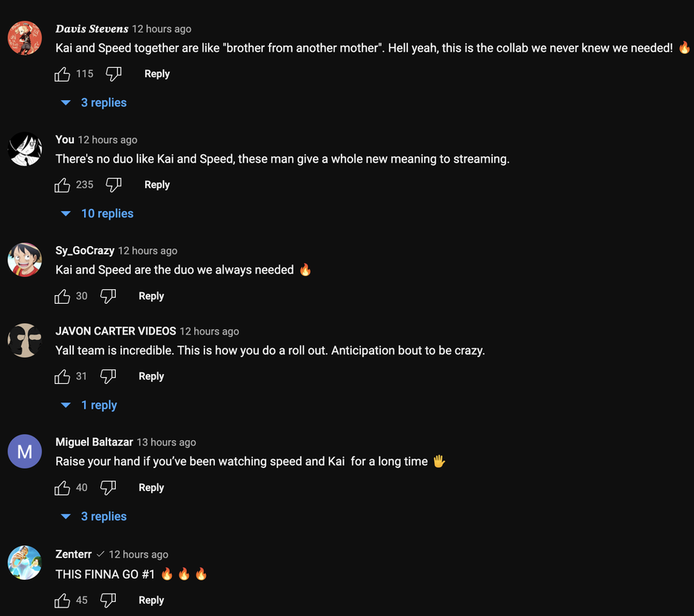Like Miguel Baltazar's raise your hand comment
The image size is (694, 616).
pyautogui.click(x=62, y=487)
